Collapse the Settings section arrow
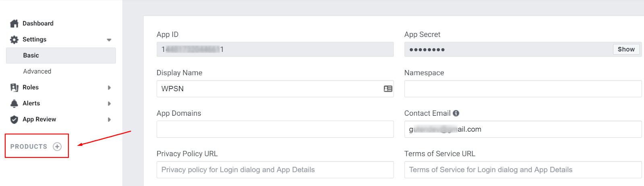Viewport: 644px width, 186px height. click(109, 40)
